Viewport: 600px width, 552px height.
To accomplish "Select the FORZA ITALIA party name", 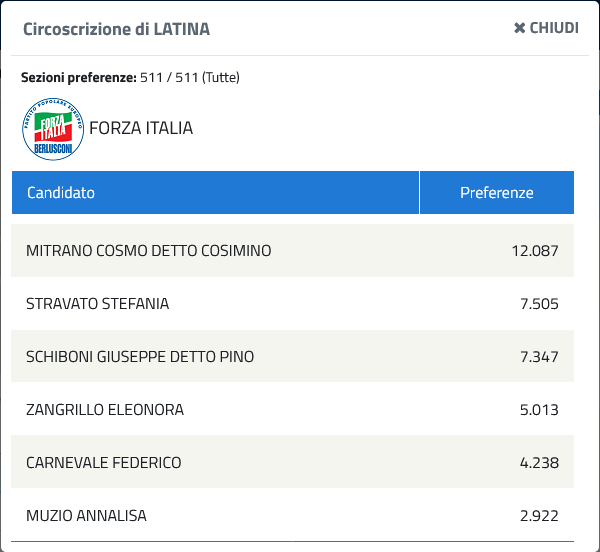I will tap(141, 128).
